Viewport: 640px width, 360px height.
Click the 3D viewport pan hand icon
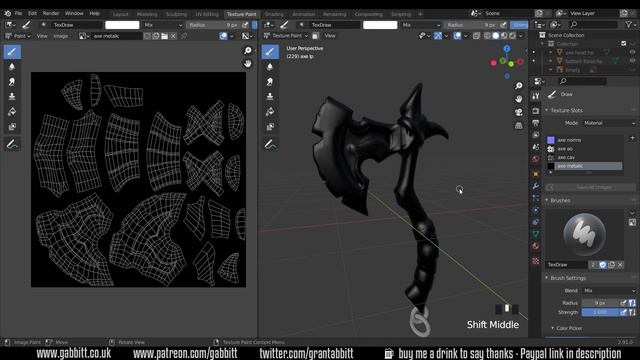click(x=518, y=99)
